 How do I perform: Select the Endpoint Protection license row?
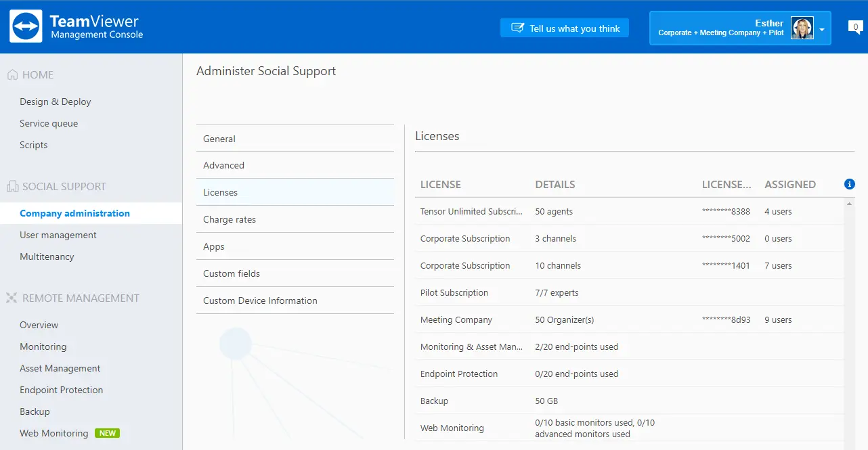pos(630,374)
